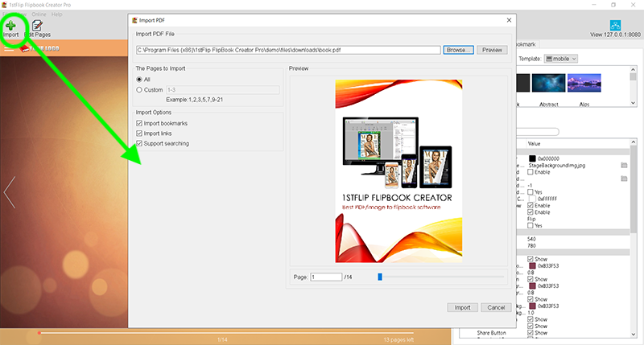
Task: Tick the Yes checkbox below the Flip value
Action: pyautogui.click(x=530, y=226)
